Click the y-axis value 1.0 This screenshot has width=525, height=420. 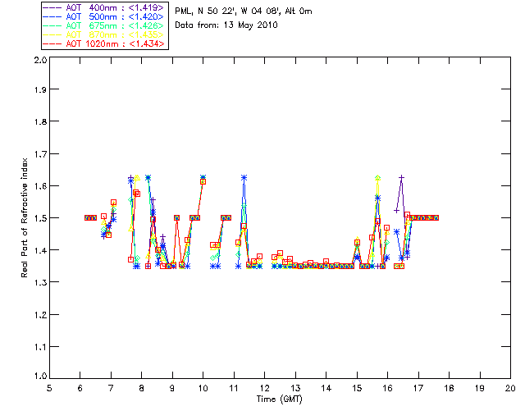tap(40, 376)
